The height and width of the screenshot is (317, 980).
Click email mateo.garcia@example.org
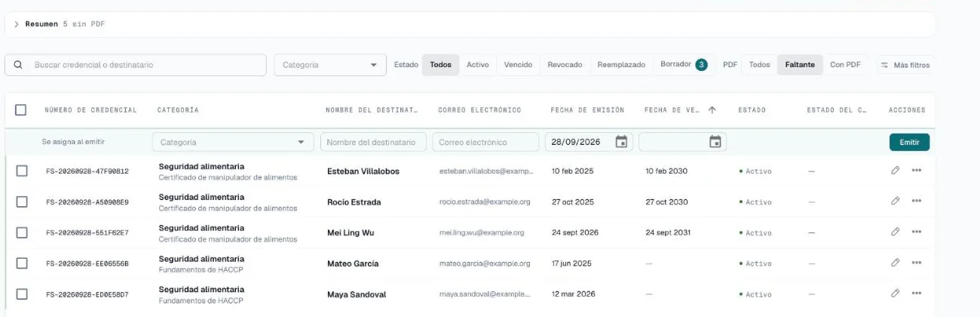click(x=485, y=264)
